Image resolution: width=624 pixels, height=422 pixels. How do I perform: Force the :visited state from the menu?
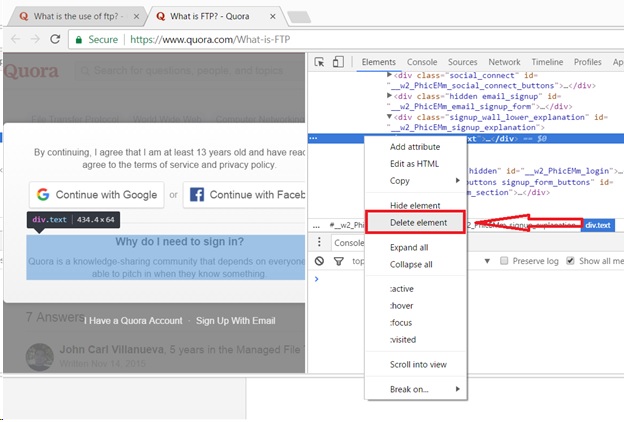click(415, 340)
